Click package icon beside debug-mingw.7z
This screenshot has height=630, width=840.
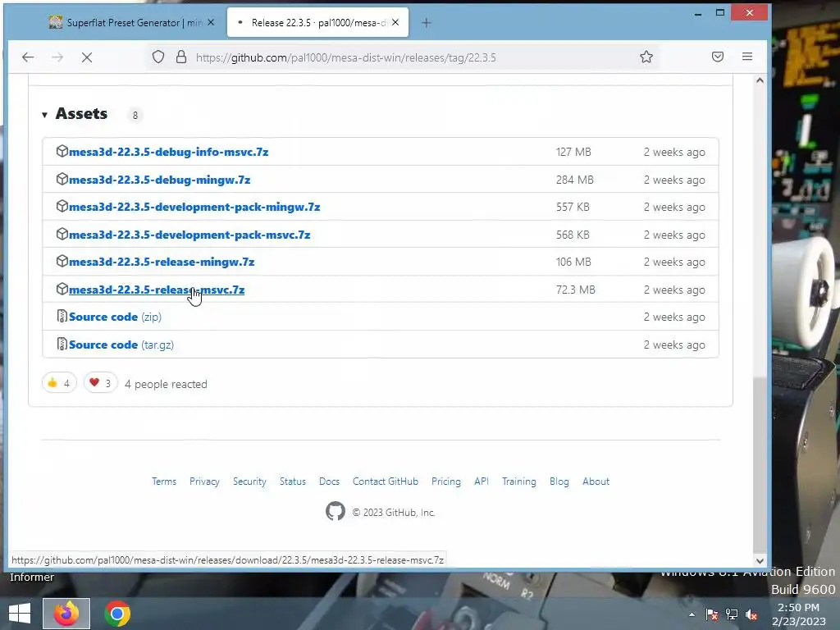point(62,179)
